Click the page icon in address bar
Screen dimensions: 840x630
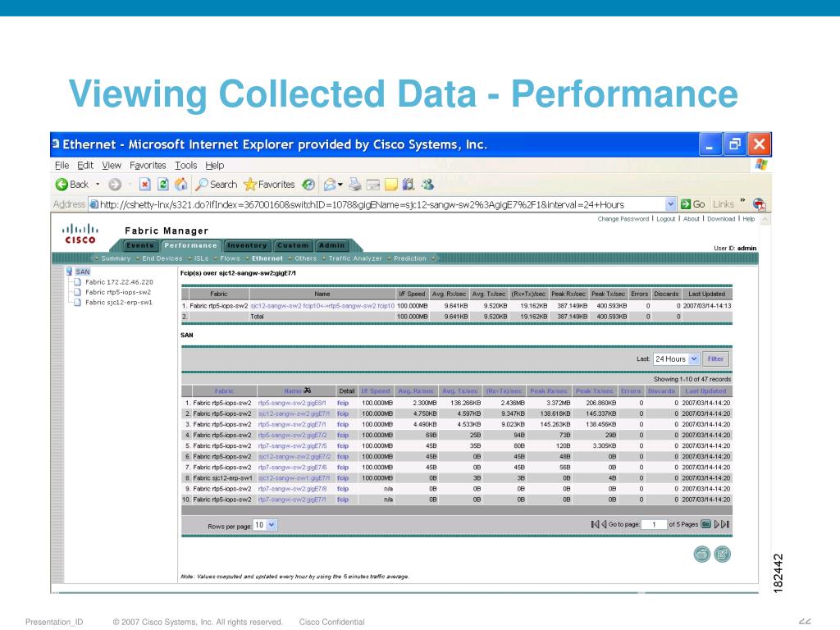coord(94,204)
